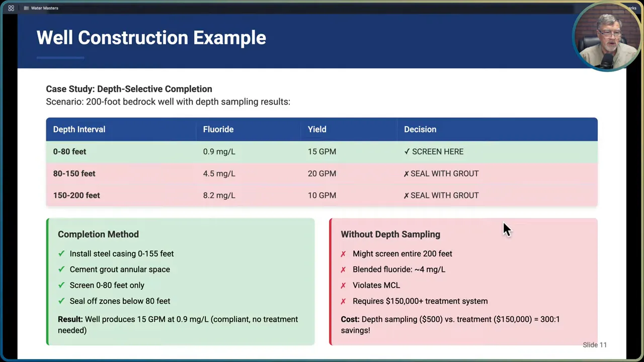The image size is (644, 362).
Task: Expand the Completion Method panel
Action: pyautogui.click(x=98, y=234)
